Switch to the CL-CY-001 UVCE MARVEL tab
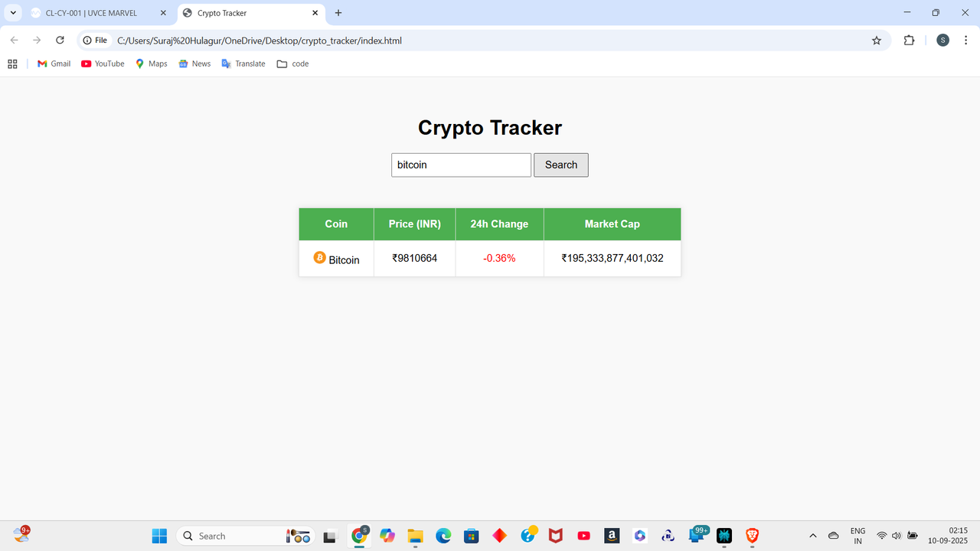 tap(98, 13)
